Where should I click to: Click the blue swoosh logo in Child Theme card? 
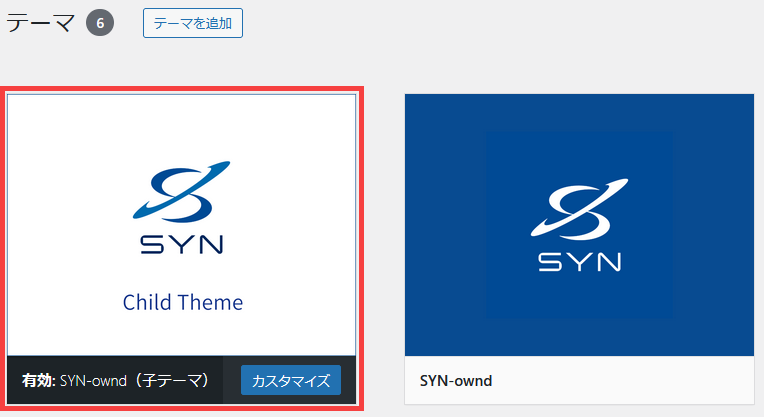tap(182, 190)
